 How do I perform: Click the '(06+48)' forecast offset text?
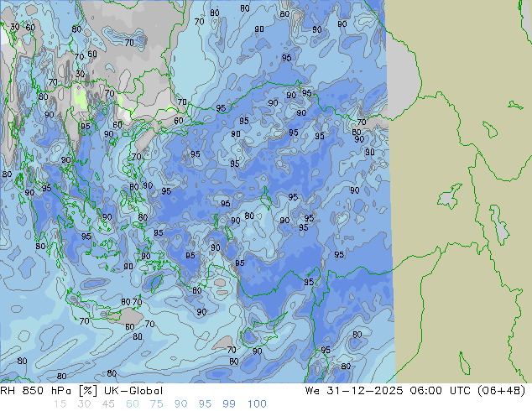(502, 391)
